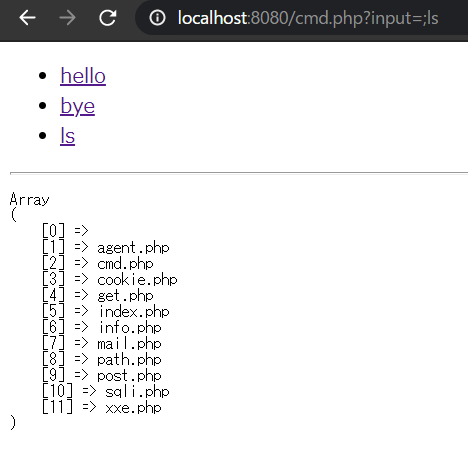Open the hello link
468x457 pixels.
coord(83,76)
